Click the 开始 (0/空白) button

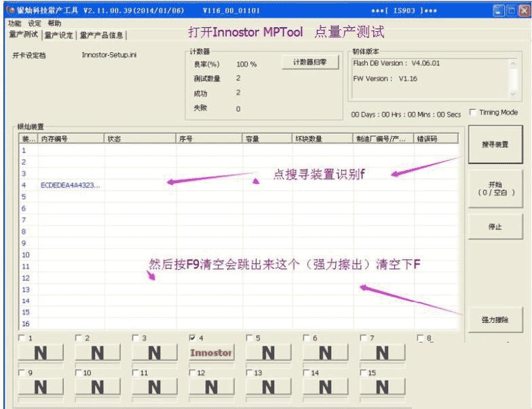[x=495, y=189]
